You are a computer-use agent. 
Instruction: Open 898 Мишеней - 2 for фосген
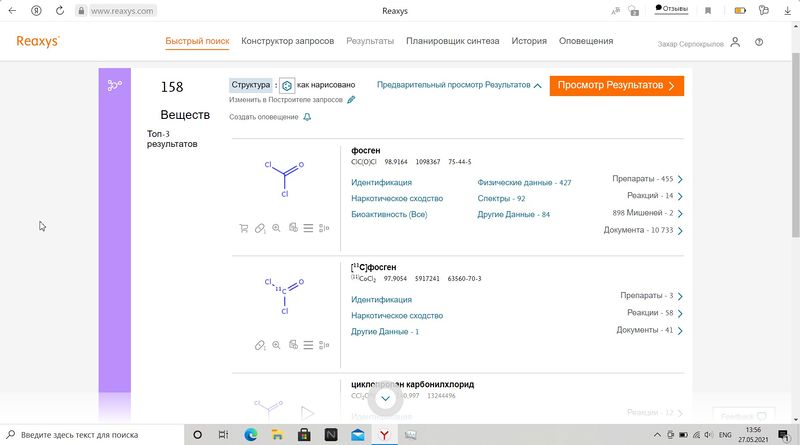point(647,213)
